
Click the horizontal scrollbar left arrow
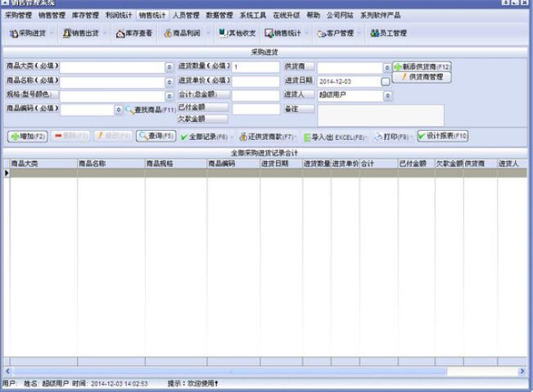(8, 372)
